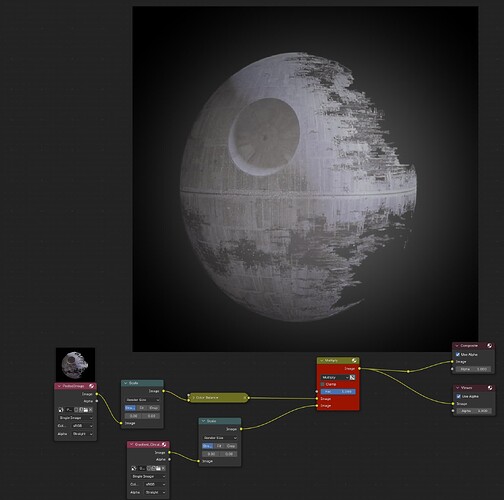Click the Death Star thumbnail above PaddedImage node
Viewport: 504px width, 500px height.
pyautogui.click(x=75, y=365)
